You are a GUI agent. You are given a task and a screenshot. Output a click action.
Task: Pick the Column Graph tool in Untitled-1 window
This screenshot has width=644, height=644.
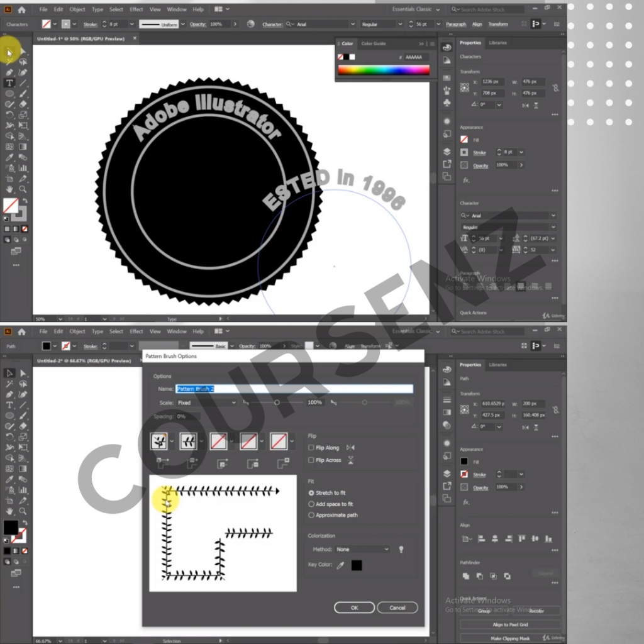(23, 168)
